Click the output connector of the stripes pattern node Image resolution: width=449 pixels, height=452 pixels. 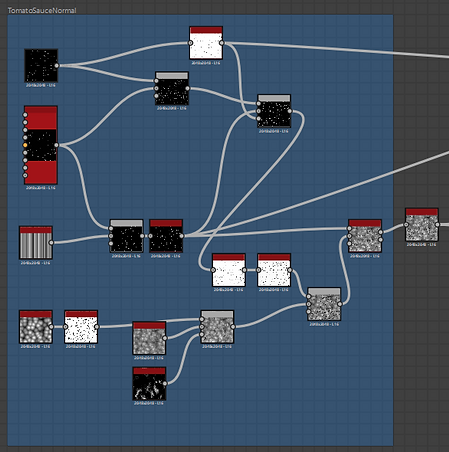[x=51, y=243]
